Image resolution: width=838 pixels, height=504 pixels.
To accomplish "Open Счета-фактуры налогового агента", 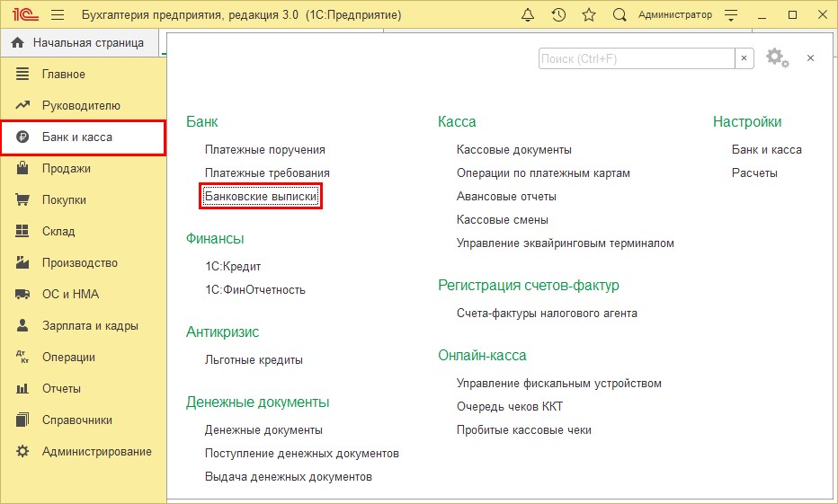I will pyautogui.click(x=547, y=314).
